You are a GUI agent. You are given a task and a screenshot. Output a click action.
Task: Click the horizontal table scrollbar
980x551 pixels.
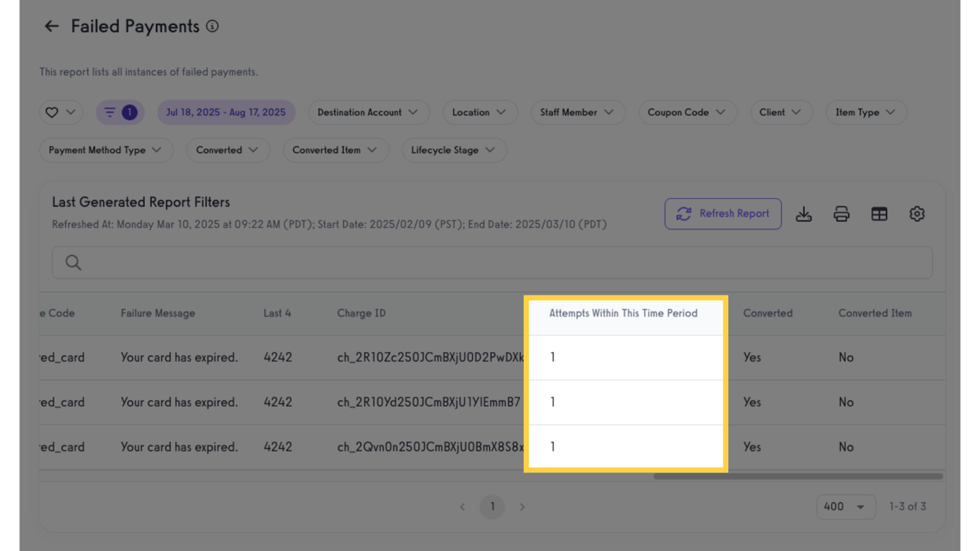point(798,476)
